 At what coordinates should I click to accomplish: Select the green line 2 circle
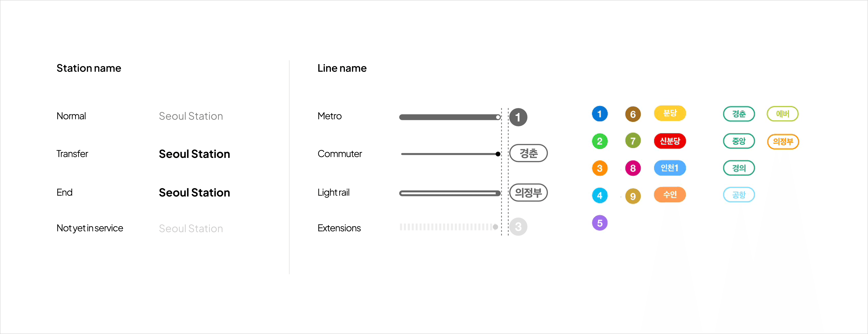click(x=600, y=141)
